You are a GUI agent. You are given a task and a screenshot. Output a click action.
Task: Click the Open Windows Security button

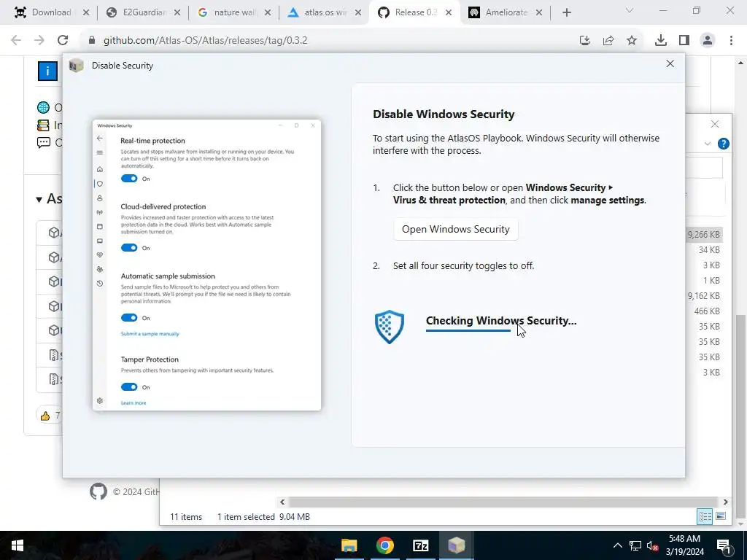[x=455, y=229]
